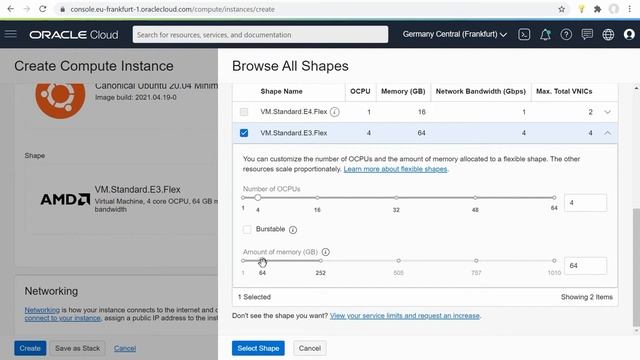Open the language globe icon
Image resolution: width=640 pixels, height=360 pixels.
(x=608, y=35)
